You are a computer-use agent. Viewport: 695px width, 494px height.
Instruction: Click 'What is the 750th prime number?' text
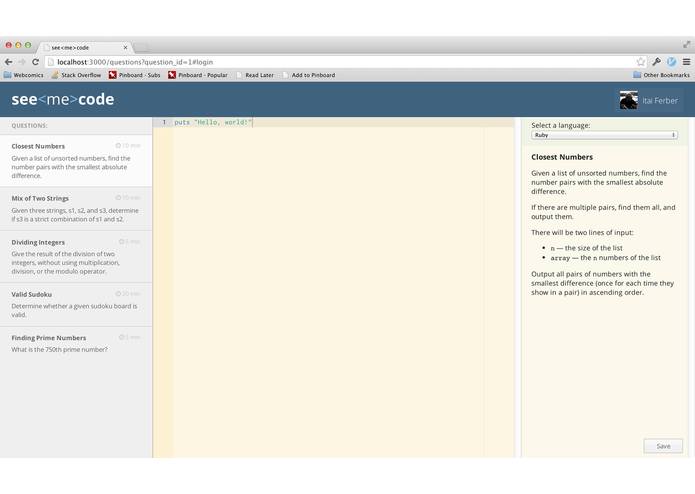(x=59, y=350)
